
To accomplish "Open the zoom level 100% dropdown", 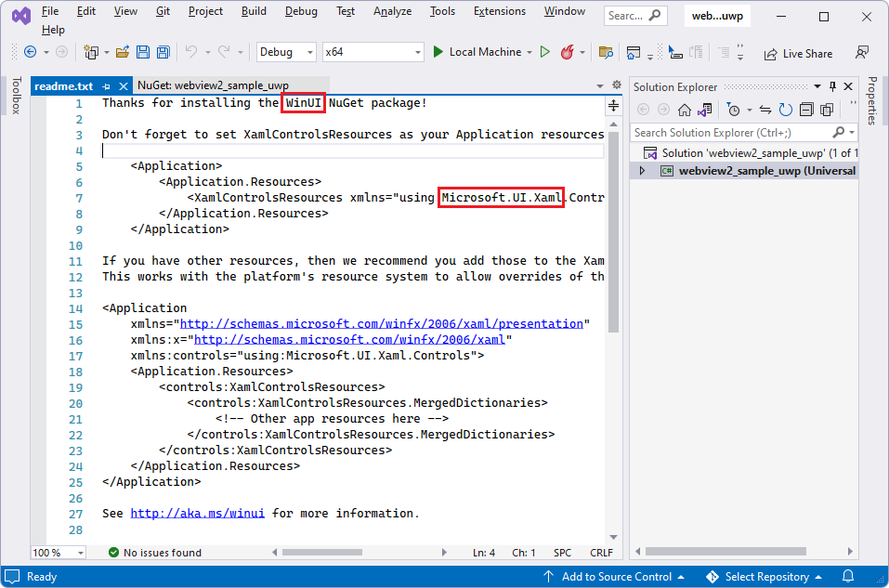I will click(58, 552).
